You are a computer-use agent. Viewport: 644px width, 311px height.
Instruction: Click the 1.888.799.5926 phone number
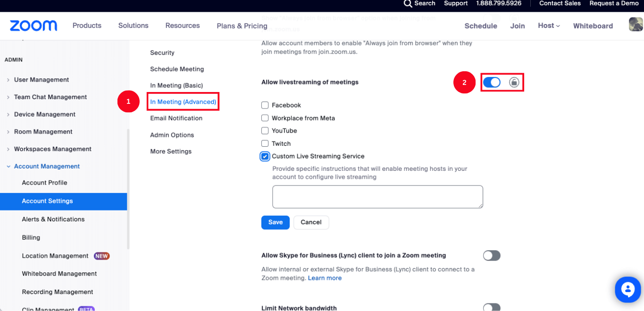coord(499,3)
